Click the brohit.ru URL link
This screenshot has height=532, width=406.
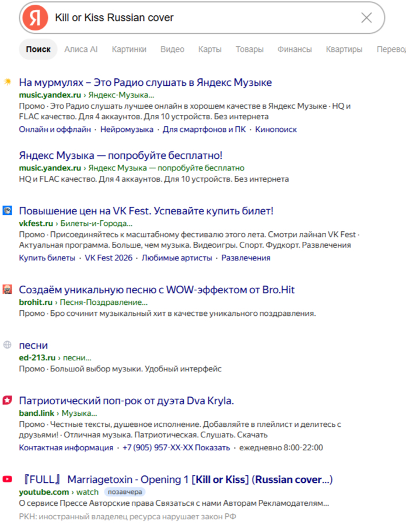click(x=36, y=302)
